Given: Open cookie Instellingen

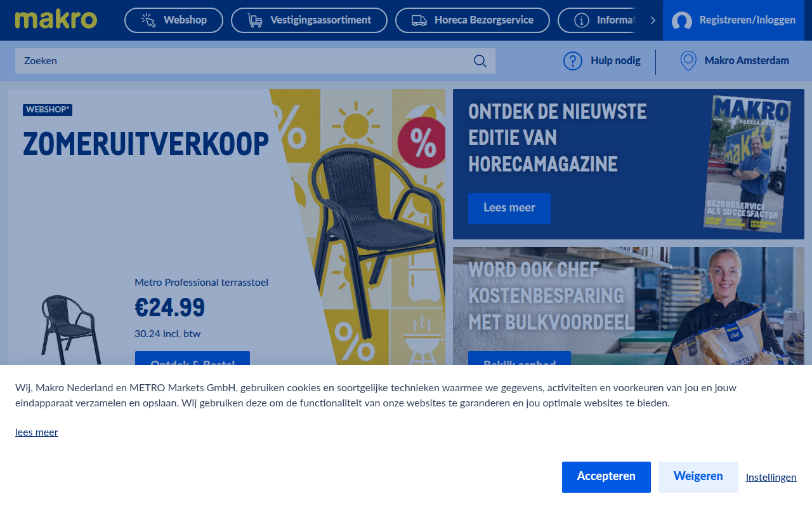Looking at the screenshot, I should [x=771, y=478].
